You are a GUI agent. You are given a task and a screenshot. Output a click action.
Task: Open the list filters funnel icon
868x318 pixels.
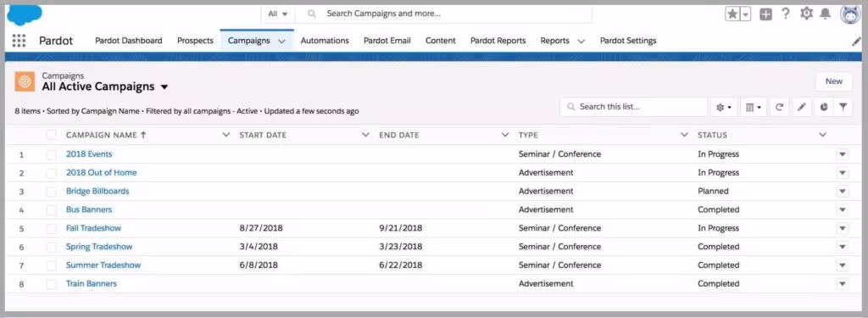843,107
